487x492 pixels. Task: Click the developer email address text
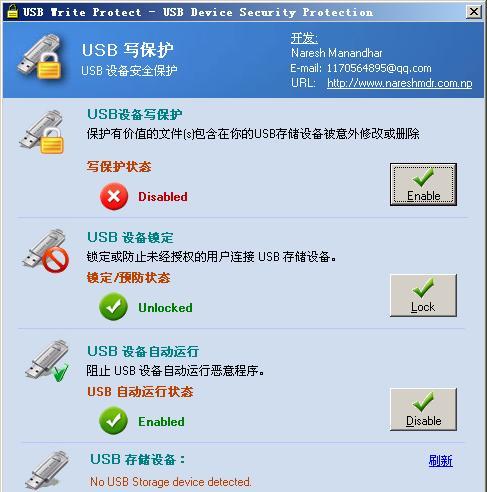point(379,68)
